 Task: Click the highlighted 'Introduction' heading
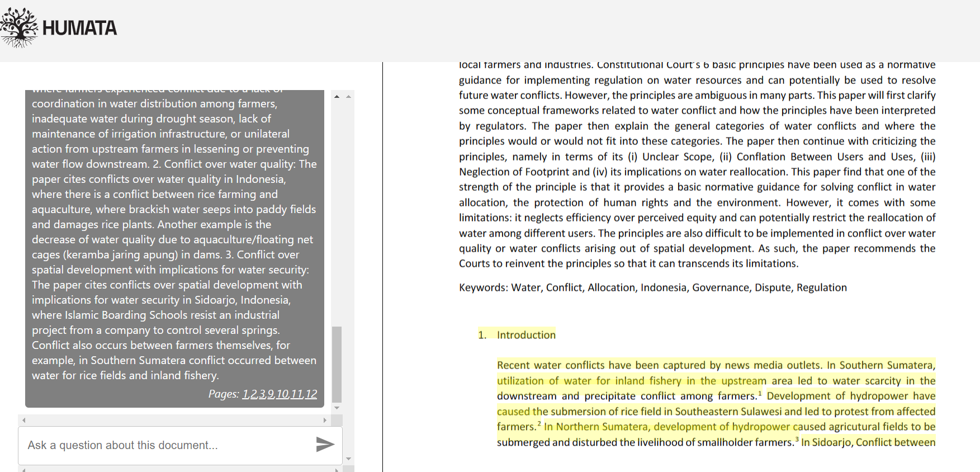[x=525, y=335]
